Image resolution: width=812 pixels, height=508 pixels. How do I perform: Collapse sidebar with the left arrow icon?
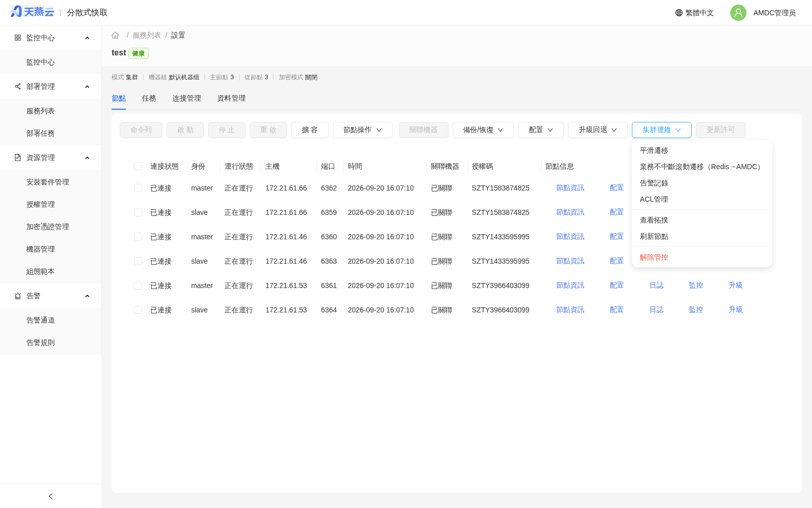tap(51, 496)
